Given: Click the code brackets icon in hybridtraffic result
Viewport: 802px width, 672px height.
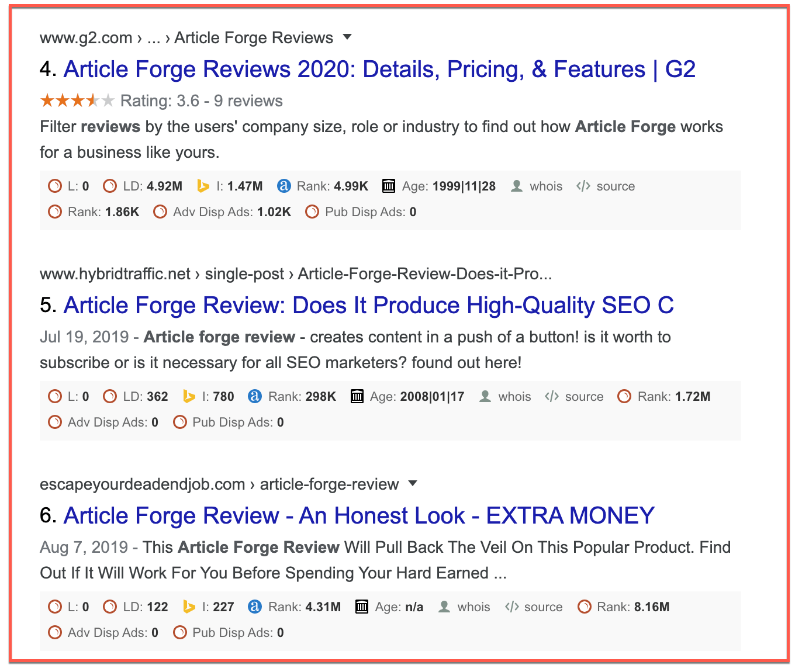Looking at the screenshot, I should pos(552,397).
